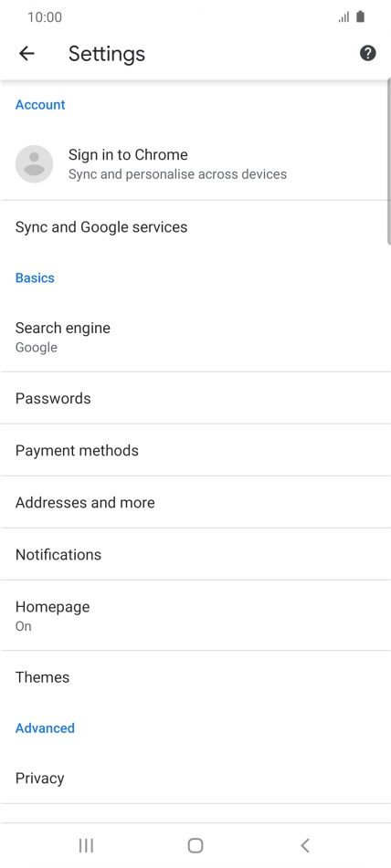Open Sync and Google services
Viewport: 391px width, 868px height.
point(195,227)
